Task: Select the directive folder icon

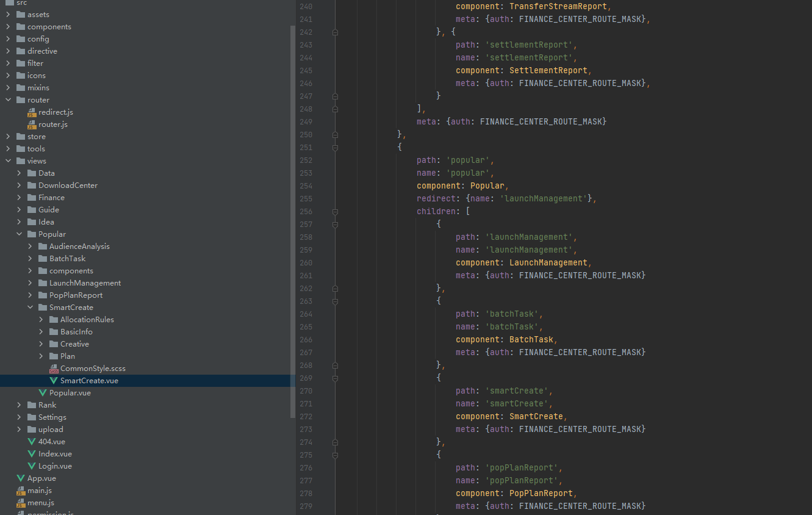Action: [x=21, y=51]
